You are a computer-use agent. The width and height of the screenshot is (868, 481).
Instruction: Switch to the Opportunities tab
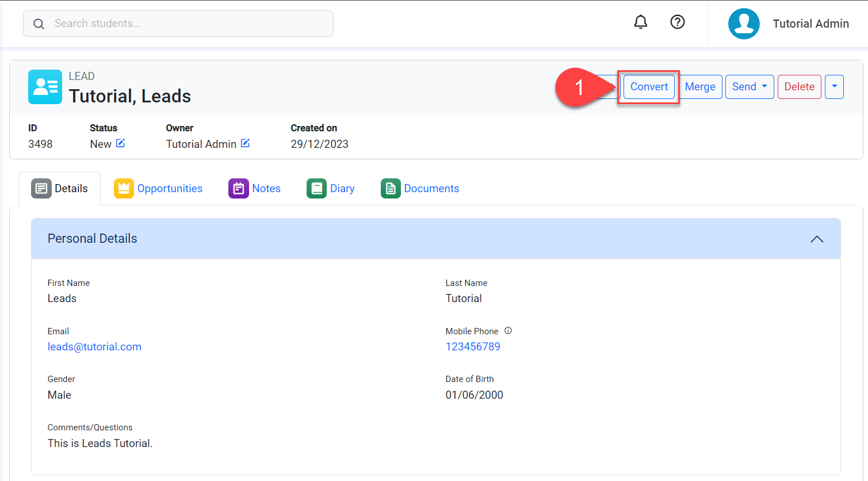(x=158, y=189)
